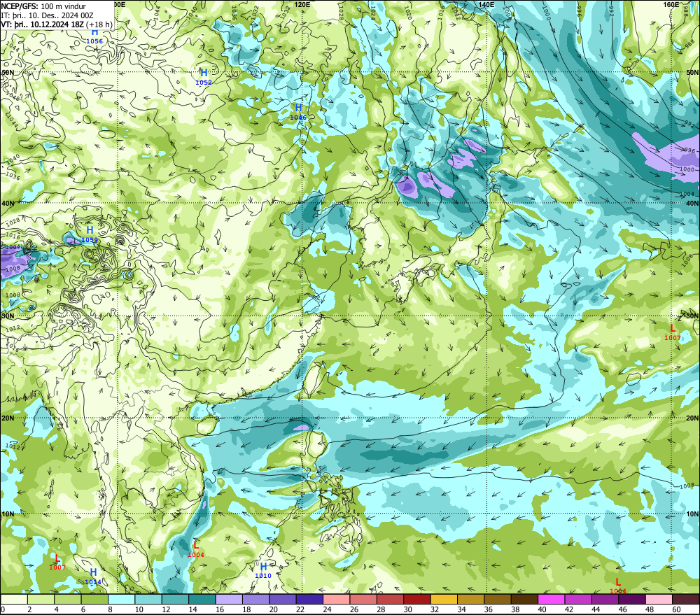Click the H 1014 high pressure marker
Image resolution: width=700 pixels, height=615 pixels.
93,577
